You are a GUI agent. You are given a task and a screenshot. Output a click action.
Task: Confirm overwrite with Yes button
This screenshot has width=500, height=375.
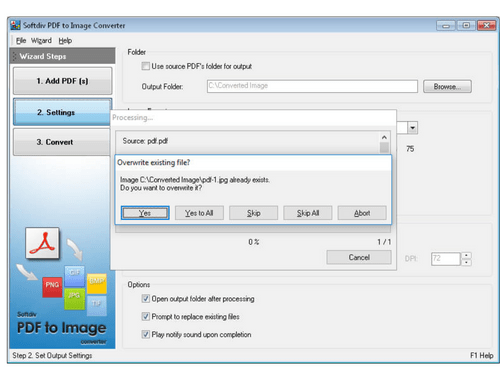[145, 213]
